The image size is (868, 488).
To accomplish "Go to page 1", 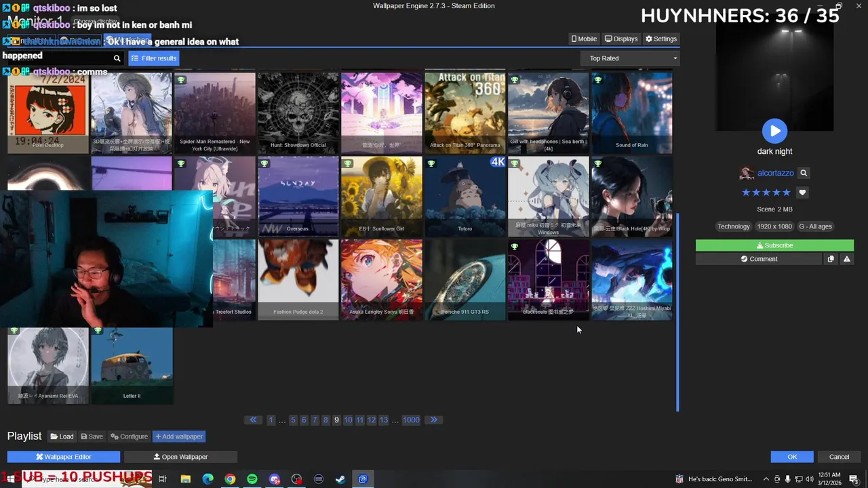I will (x=271, y=420).
